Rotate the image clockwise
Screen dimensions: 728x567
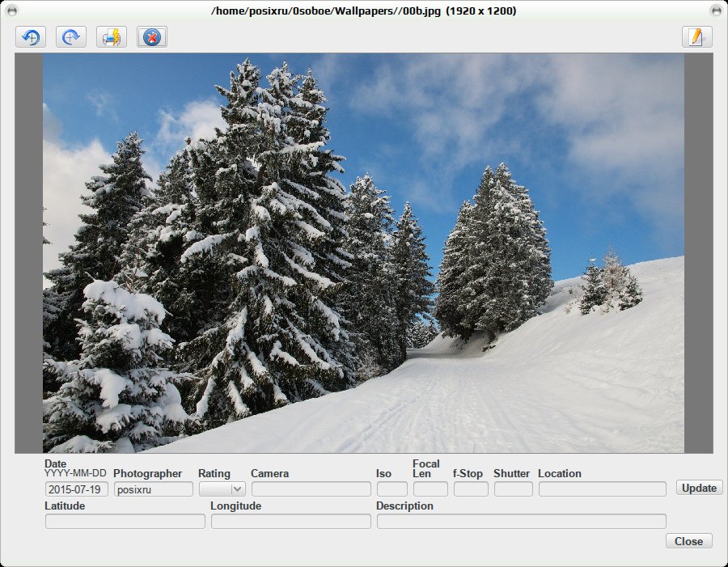tap(71, 37)
